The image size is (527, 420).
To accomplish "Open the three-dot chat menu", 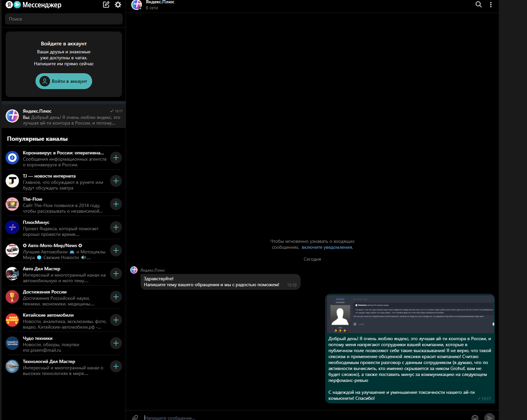I will (x=491, y=5).
